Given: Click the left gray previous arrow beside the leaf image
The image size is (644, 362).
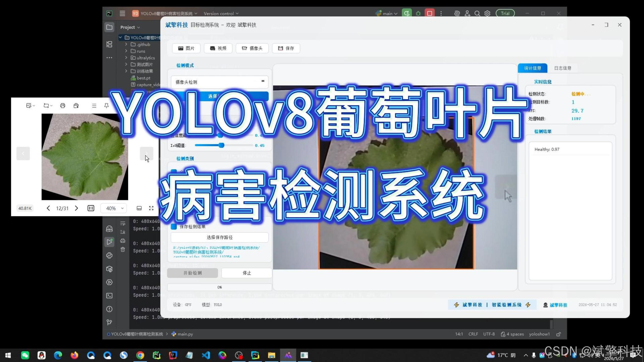Looking at the screenshot, I should [23, 153].
